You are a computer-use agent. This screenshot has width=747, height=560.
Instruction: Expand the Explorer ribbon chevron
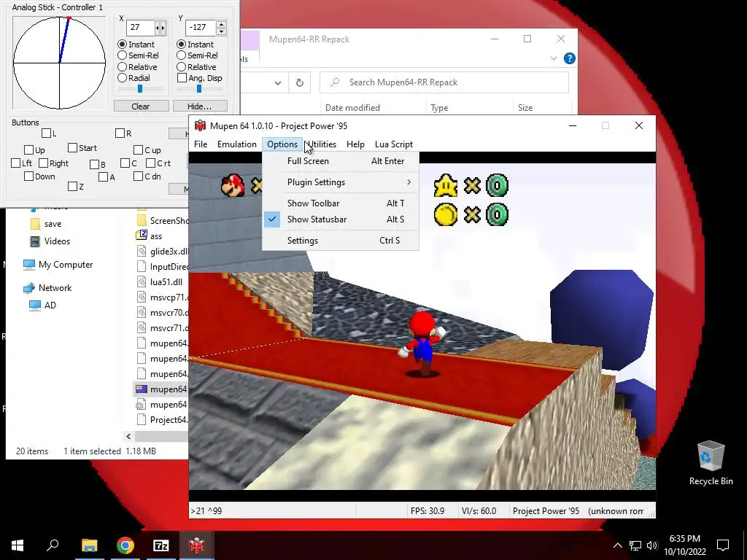coord(553,58)
